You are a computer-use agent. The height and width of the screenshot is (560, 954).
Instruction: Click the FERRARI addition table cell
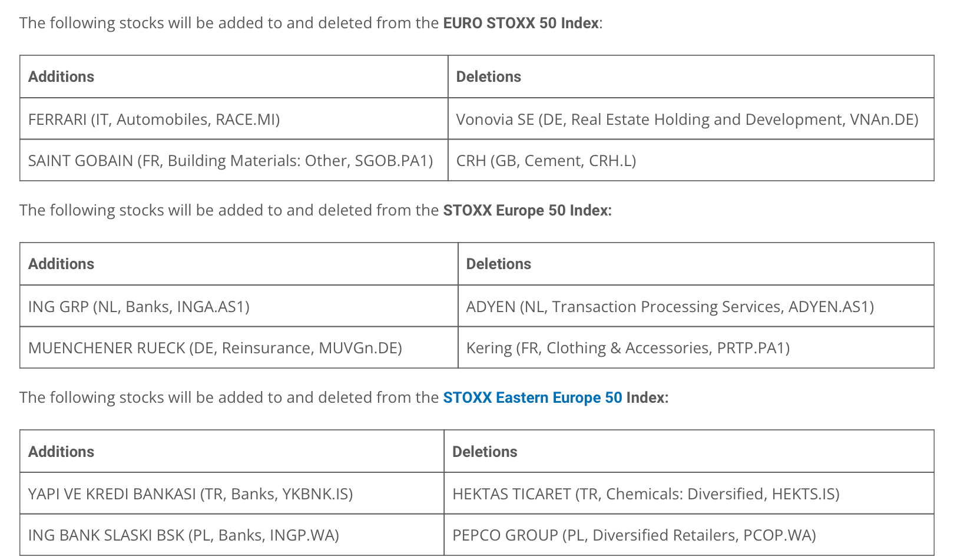tap(234, 119)
